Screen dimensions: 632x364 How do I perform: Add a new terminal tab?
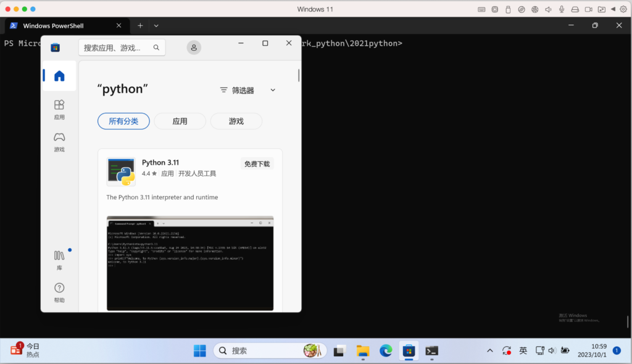tap(140, 26)
